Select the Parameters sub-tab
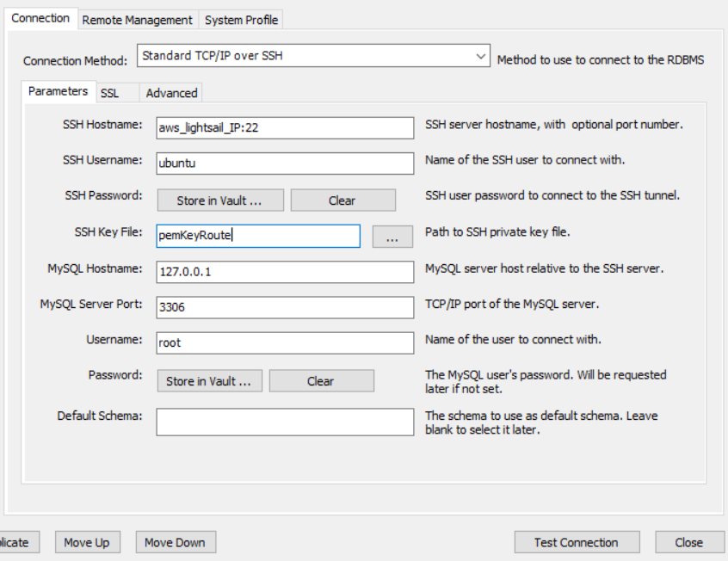The width and height of the screenshot is (728, 561). coord(58,91)
